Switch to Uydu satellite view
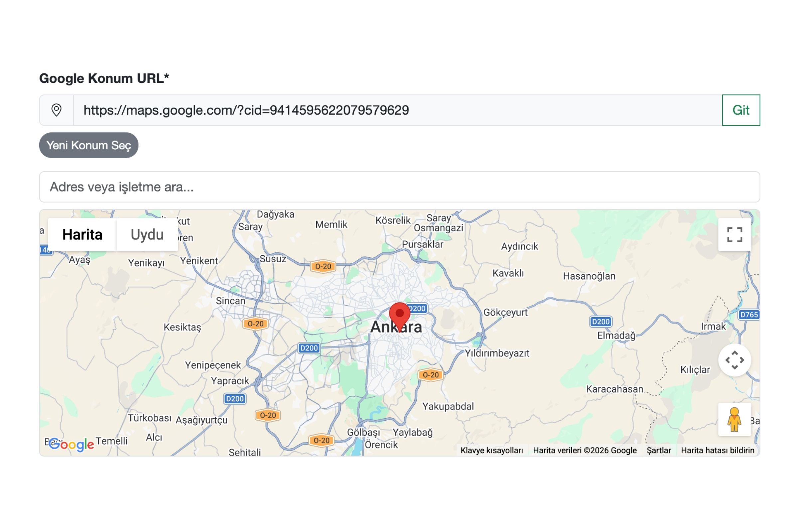The width and height of the screenshot is (798, 532). pos(147,234)
